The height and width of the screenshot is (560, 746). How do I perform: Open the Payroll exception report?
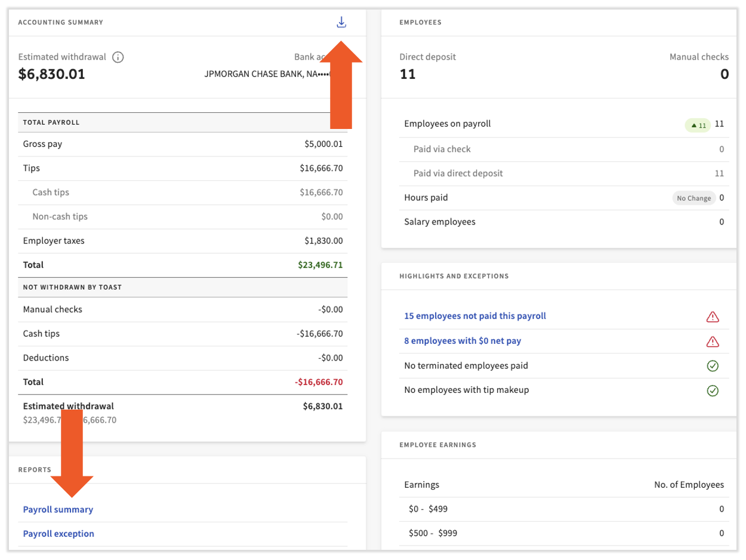(58, 534)
